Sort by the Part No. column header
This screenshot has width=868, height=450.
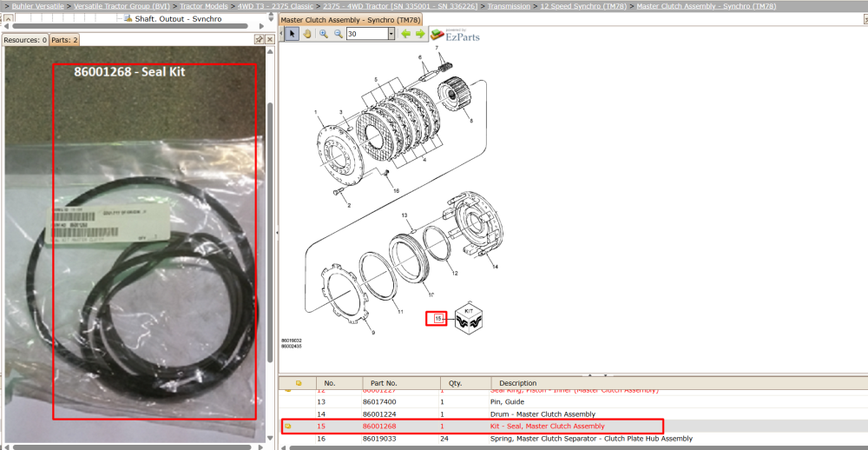click(401, 383)
